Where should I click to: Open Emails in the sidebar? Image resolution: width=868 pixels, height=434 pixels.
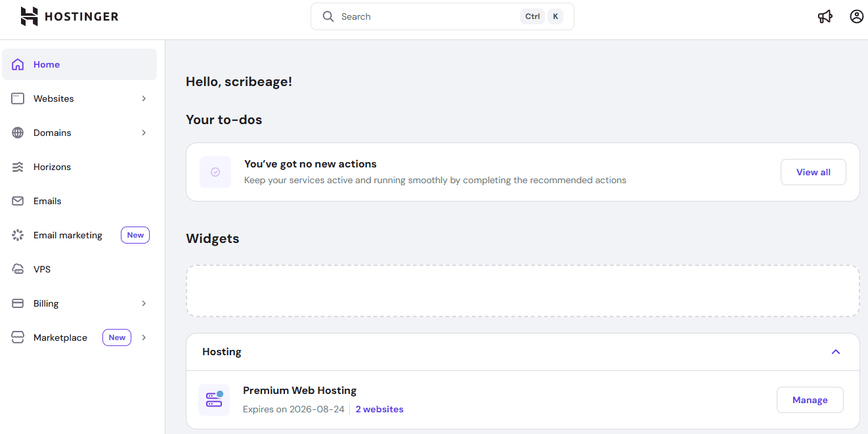(x=79, y=201)
